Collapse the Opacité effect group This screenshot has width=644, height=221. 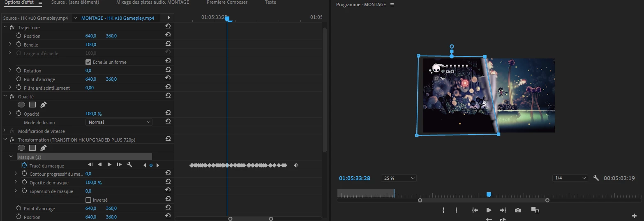click(5, 96)
